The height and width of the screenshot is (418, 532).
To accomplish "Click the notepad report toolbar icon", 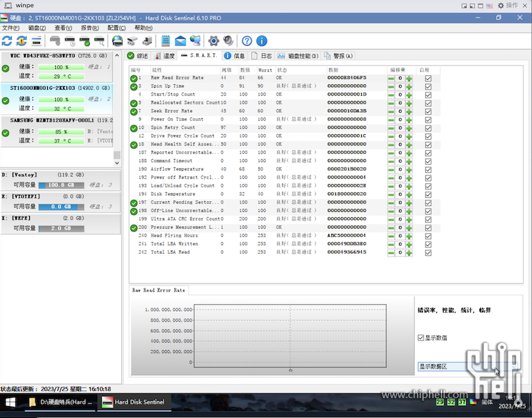I will coord(166,41).
